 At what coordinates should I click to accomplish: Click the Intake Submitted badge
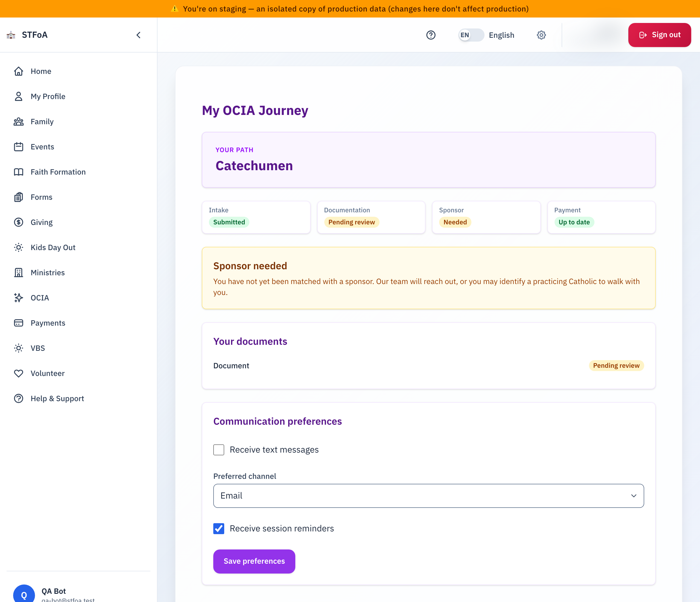229,222
